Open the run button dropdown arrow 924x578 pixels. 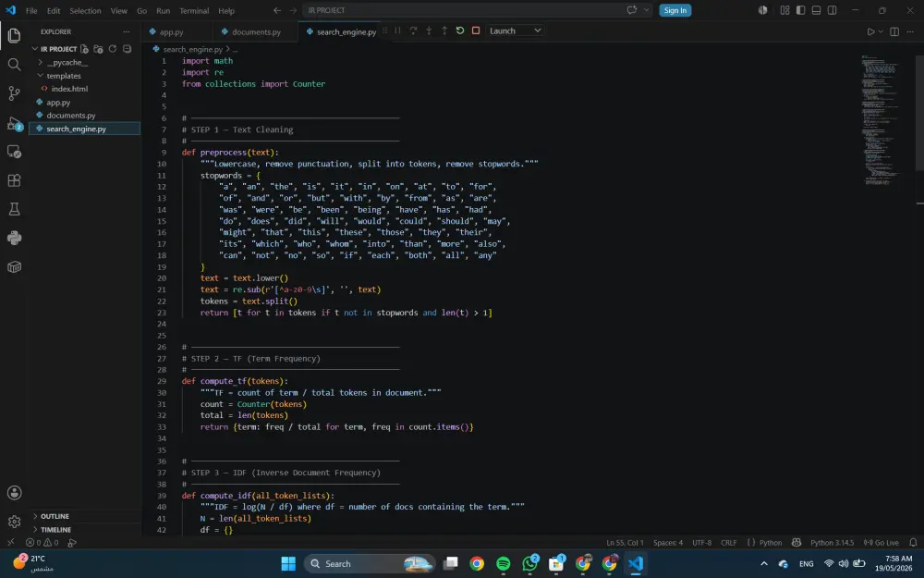coord(881,31)
